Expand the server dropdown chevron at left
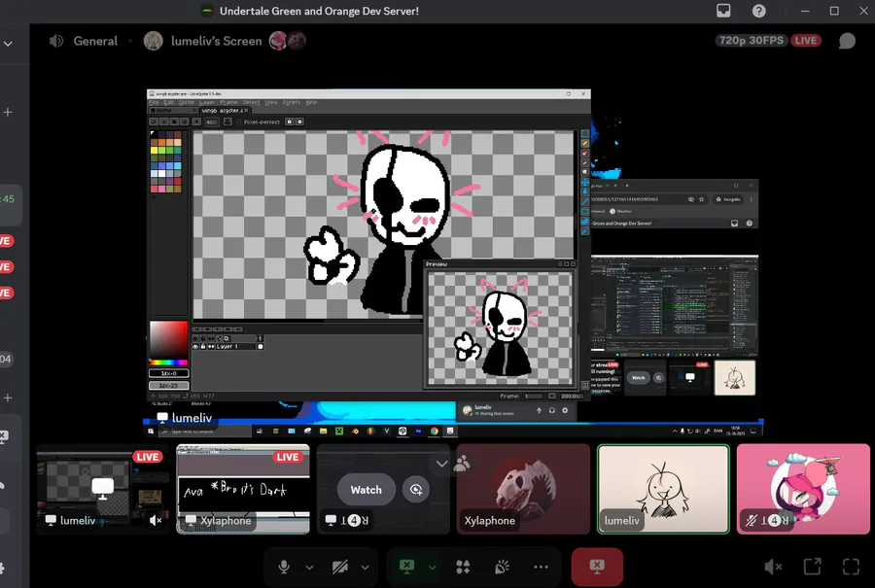The image size is (875, 588). (8, 43)
